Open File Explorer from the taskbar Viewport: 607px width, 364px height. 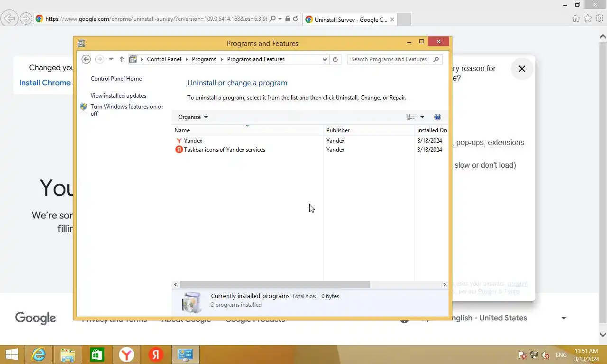coord(68,355)
